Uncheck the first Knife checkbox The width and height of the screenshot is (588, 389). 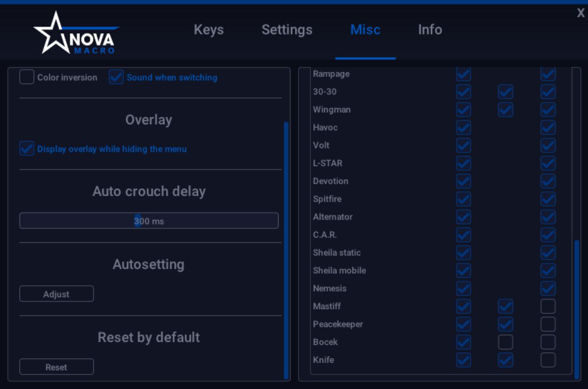[463, 360]
